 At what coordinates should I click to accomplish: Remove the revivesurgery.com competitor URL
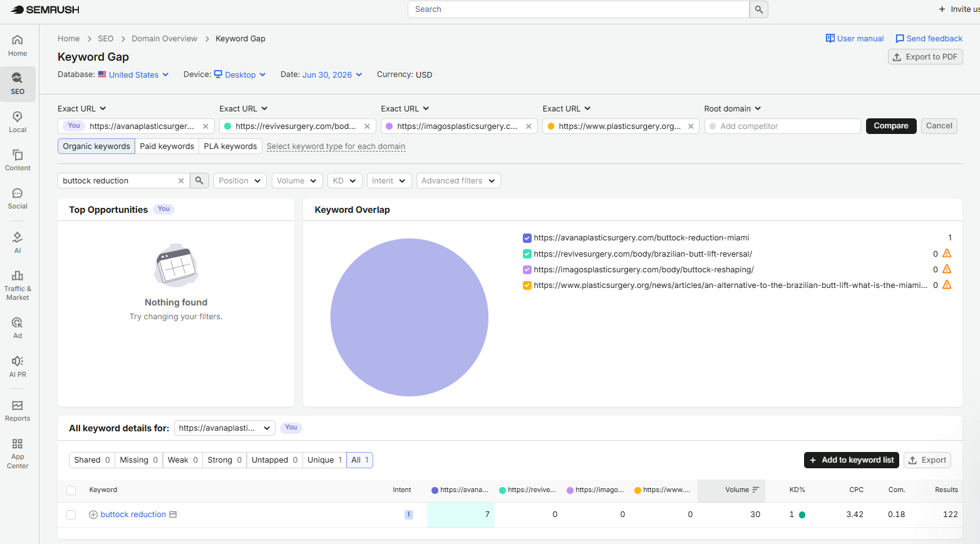tap(367, 126)
